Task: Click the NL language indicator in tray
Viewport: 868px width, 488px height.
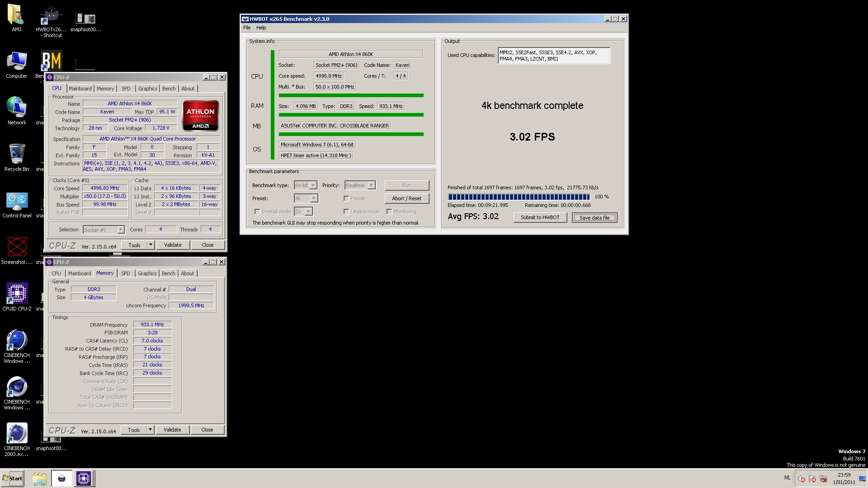Action: (x=787, y=478)
